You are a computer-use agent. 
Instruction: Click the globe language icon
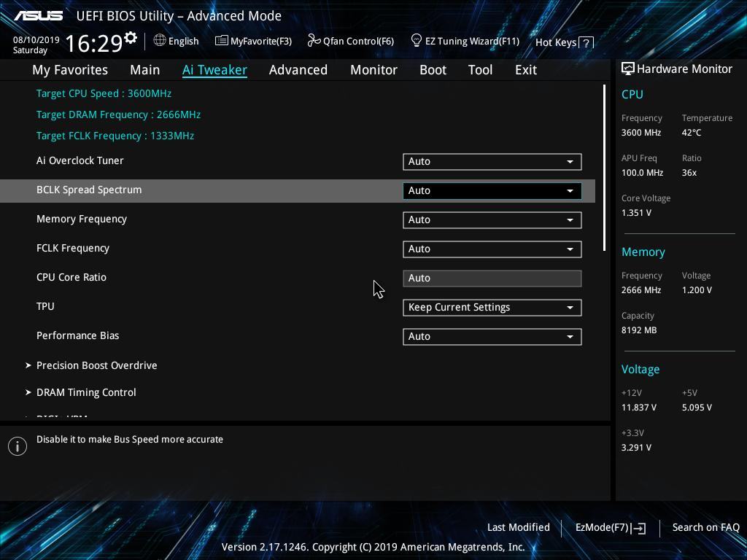click(x=160, y=41)
